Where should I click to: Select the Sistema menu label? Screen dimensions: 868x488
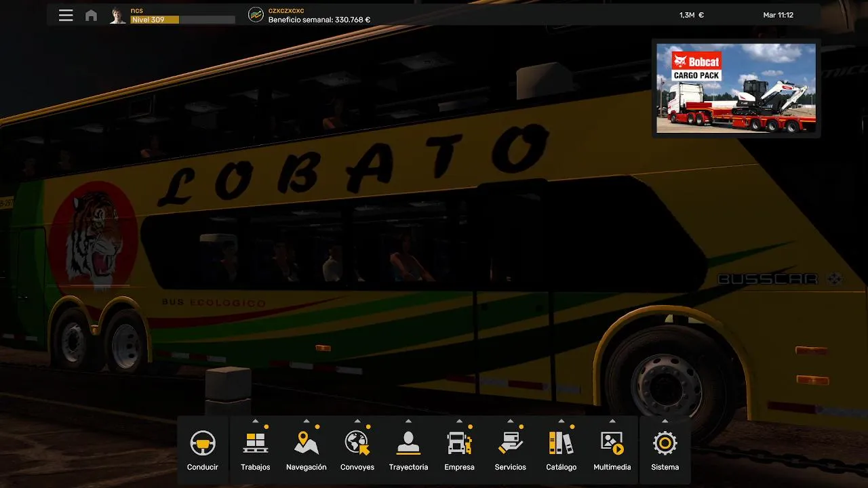pyautogui.click(x=665, y=467)
